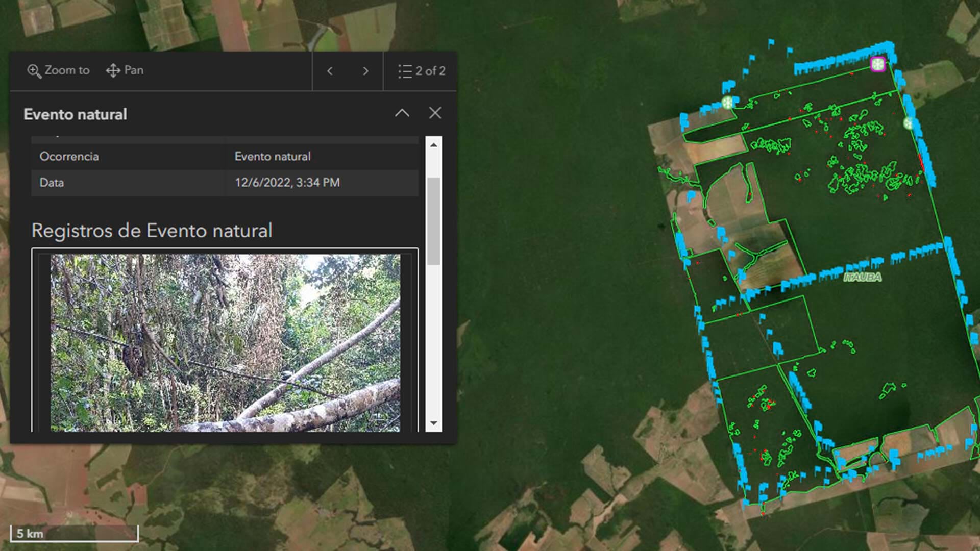
Task: Click the Zoom to magnifier icon
Action: click(x=34, y=71)
